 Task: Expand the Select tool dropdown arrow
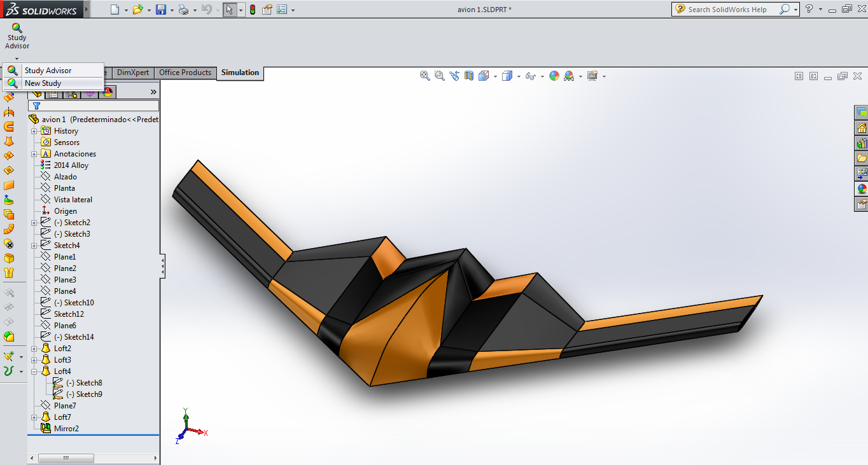pos(241,10)
